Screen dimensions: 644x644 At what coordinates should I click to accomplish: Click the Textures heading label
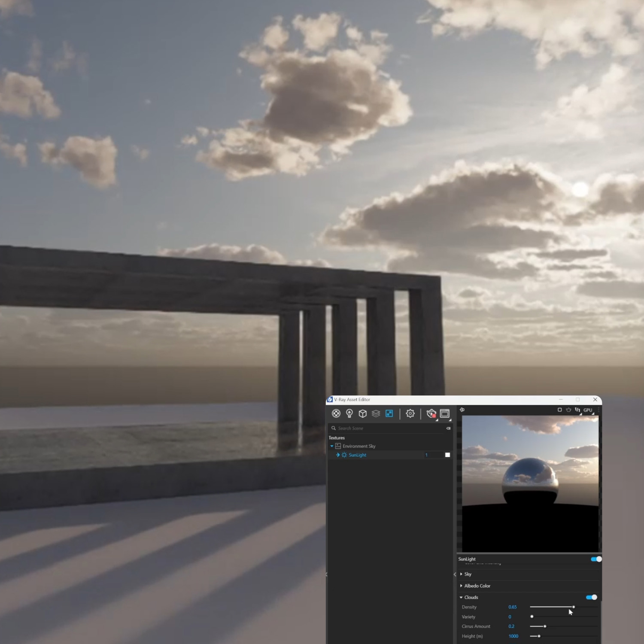(x=337, y=437)
